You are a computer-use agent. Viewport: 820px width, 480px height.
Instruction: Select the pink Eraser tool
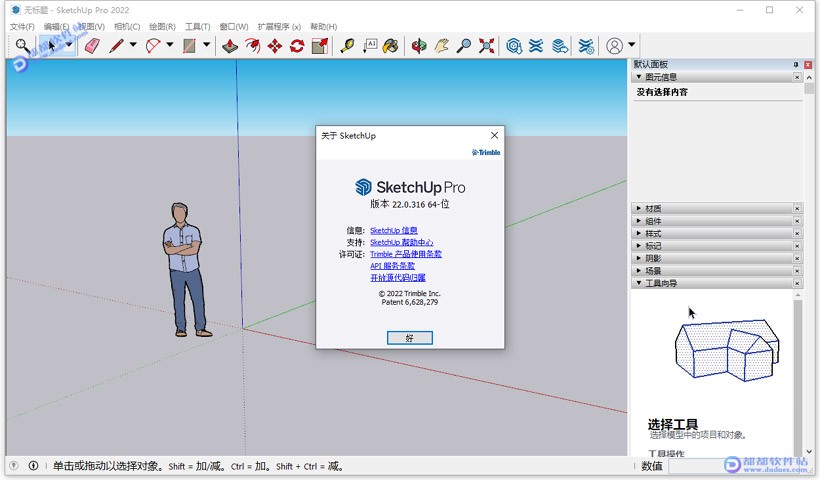92,46
